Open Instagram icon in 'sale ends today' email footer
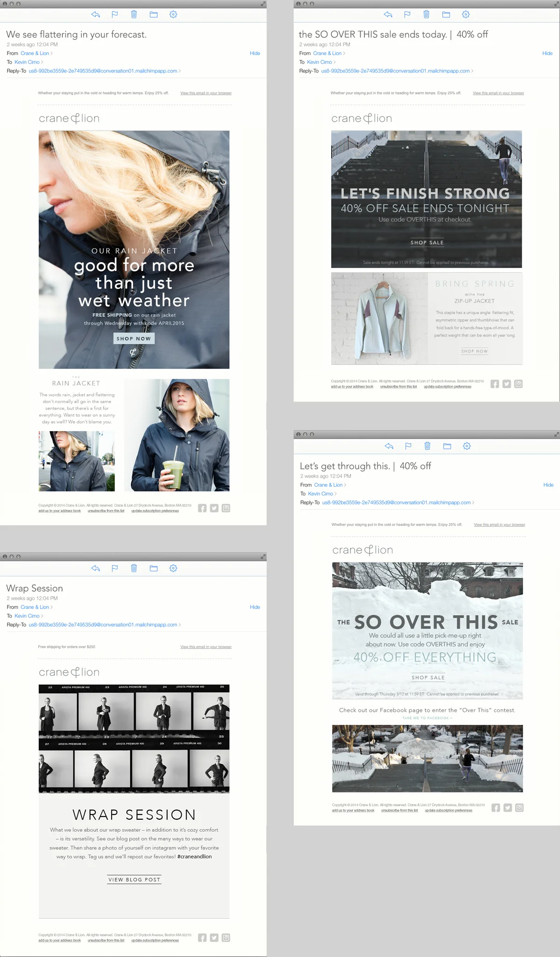 pyautogui.click(x=518, y=384)
